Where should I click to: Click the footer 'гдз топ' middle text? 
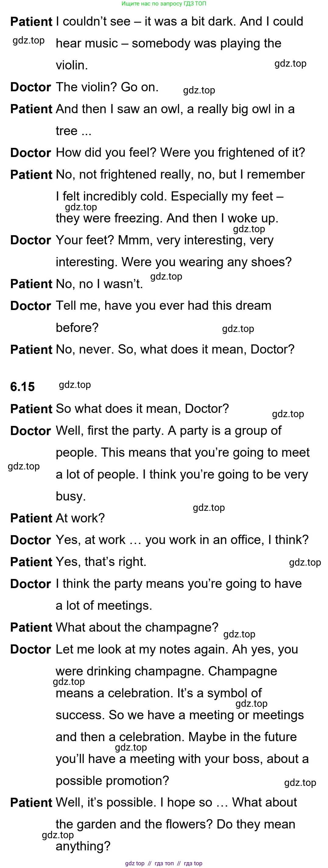click(164, 863)
